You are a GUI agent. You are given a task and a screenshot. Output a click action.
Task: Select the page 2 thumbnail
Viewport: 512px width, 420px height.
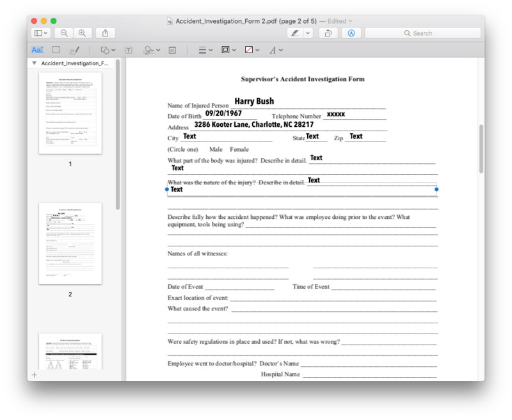point(70,243)
